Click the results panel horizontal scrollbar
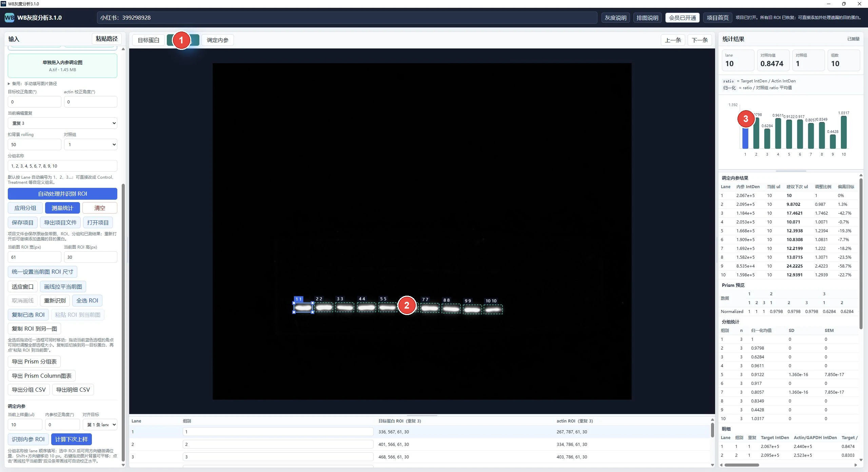Image resolution: width=868 pixels, height=472 pixels. pyautogui.click(x=742, y=465)
